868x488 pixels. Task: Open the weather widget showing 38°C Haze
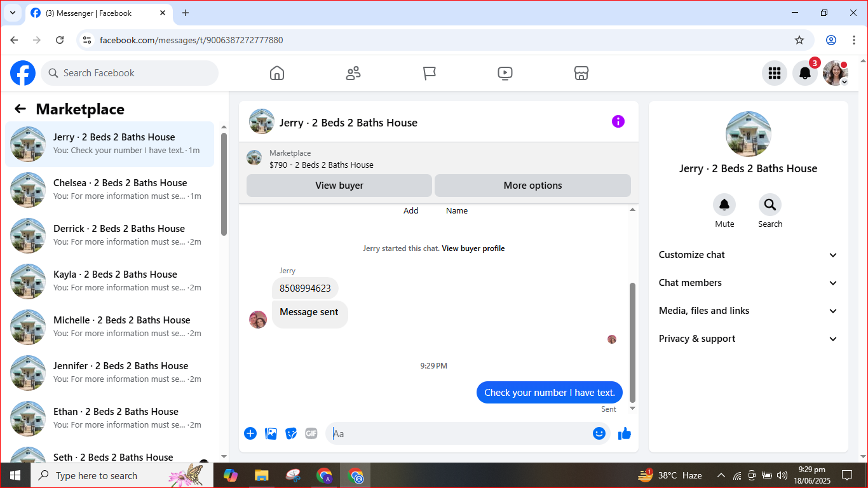(x=670, y=475)
